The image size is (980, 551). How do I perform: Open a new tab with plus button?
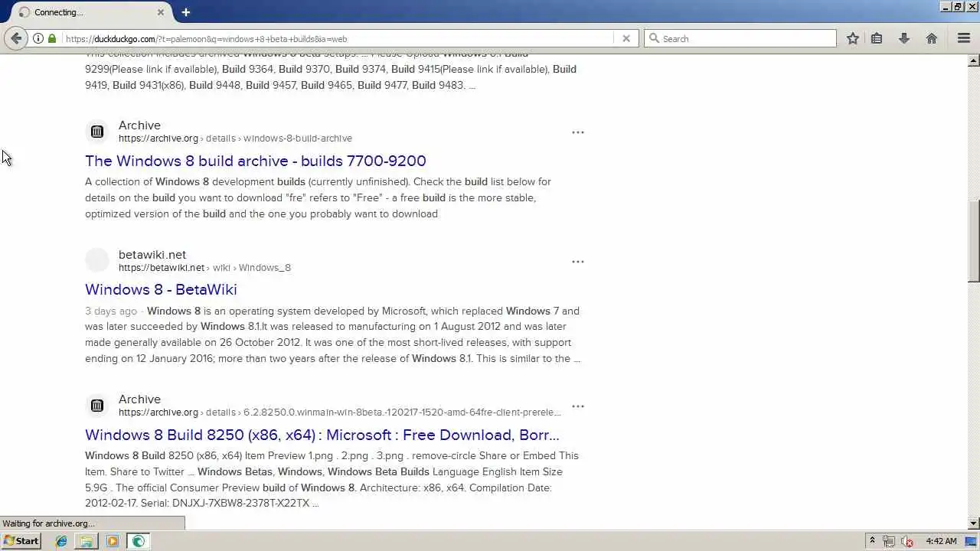click(x=186, y=12)
